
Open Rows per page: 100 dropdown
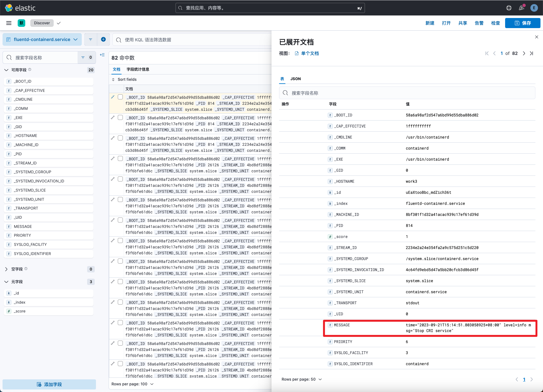point(132,384)
